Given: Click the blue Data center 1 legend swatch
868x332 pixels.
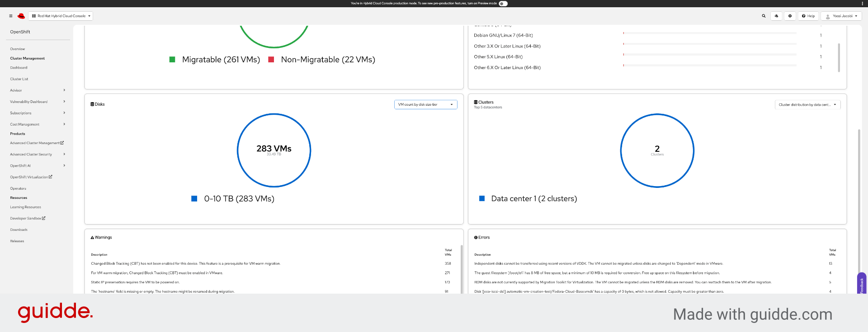Looking at the screenshot, I should pyautogui.click(x=482, y=199).
